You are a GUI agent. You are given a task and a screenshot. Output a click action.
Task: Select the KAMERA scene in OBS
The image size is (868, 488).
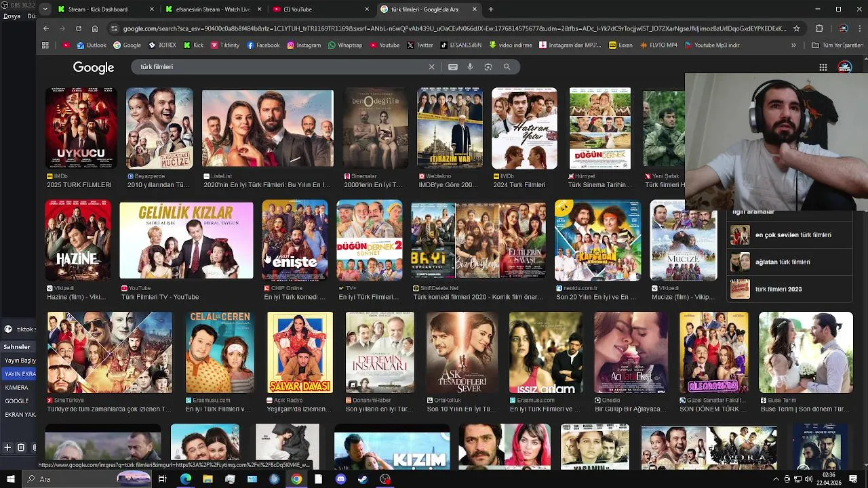(x=18, y=388)
